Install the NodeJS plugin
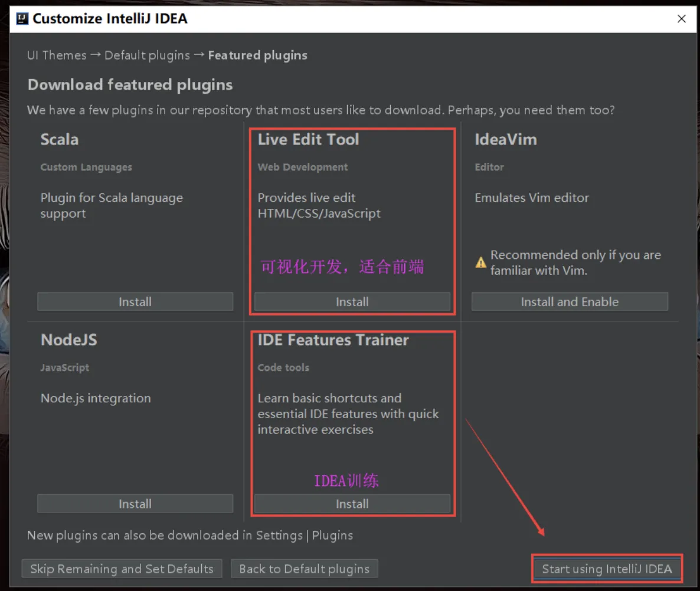The width and height of the screenshot is (700, 591). pos(135,504)
